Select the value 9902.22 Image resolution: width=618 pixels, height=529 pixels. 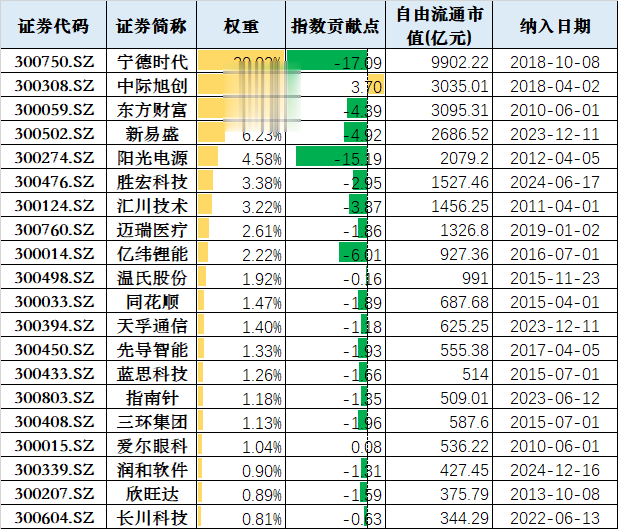point(460,62)
